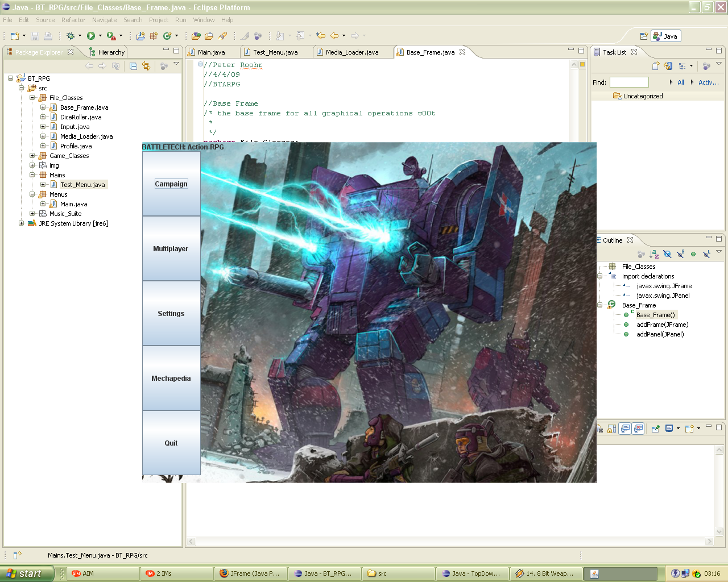
Task: Open the Project menu
Action: pyautogui.click(x=159, y=20)
